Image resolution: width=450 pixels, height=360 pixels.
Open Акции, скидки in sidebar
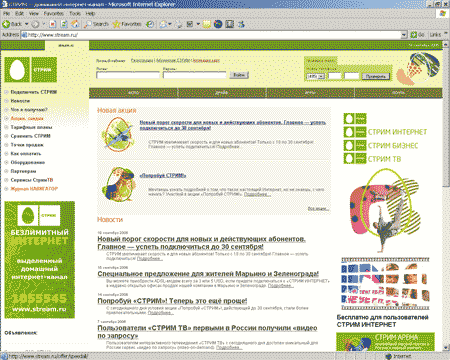click(x=27, y=118)
